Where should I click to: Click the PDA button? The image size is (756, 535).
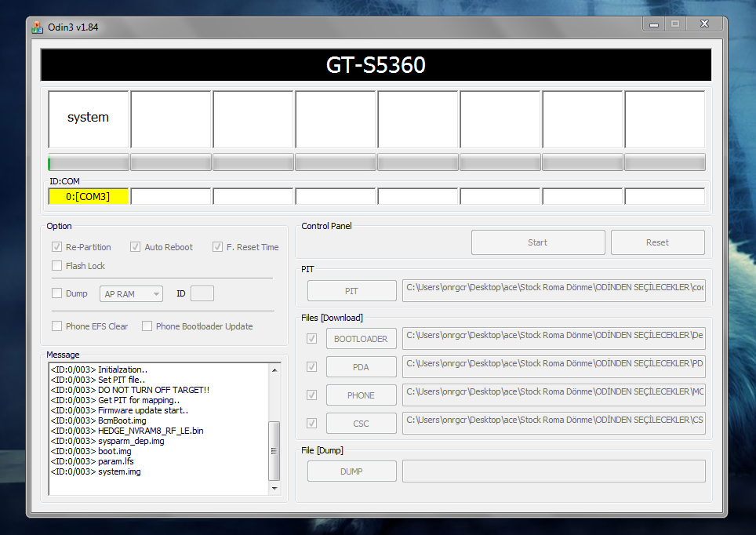(x=361, y=367)
